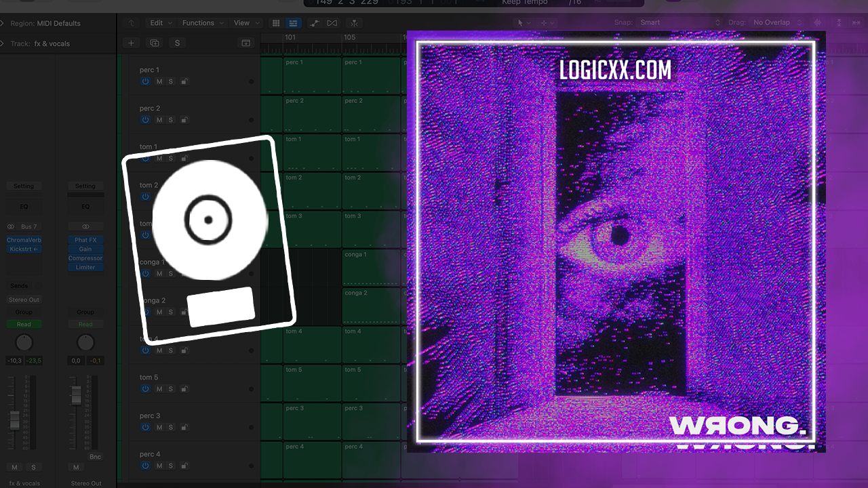868x488 pixels.
Task: Toggle the Show Automation icon
Action: (x=315, y=23)
